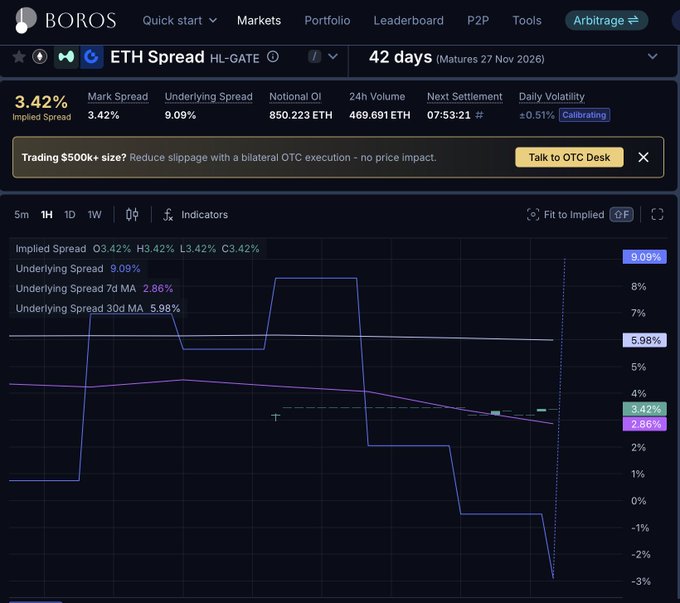Open the Markets tab

[x=259, y=20]
